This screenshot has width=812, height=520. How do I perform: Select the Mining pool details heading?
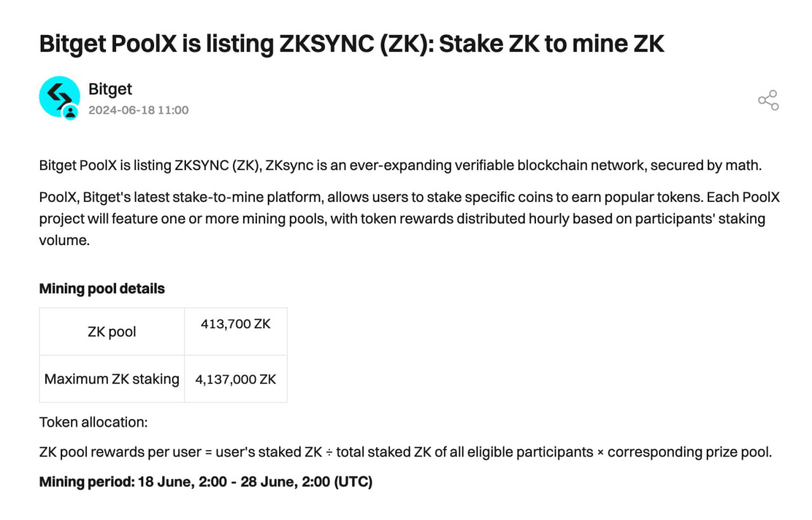102,289
